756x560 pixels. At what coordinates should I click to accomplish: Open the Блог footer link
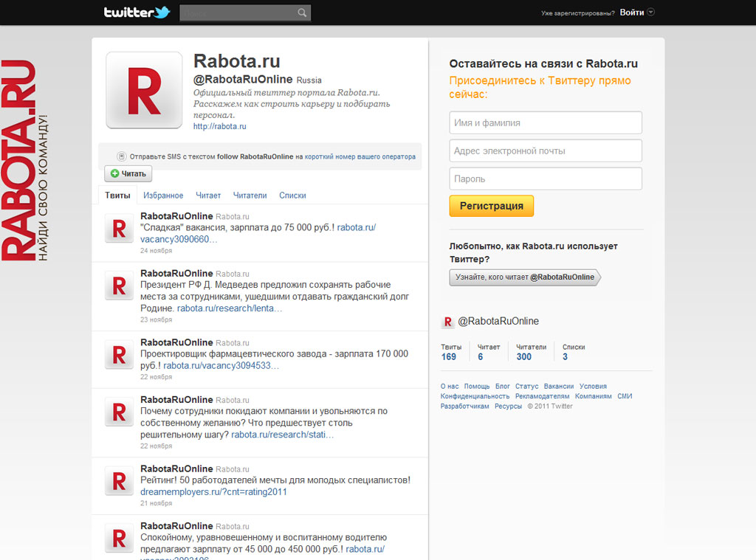pos(502,386)
